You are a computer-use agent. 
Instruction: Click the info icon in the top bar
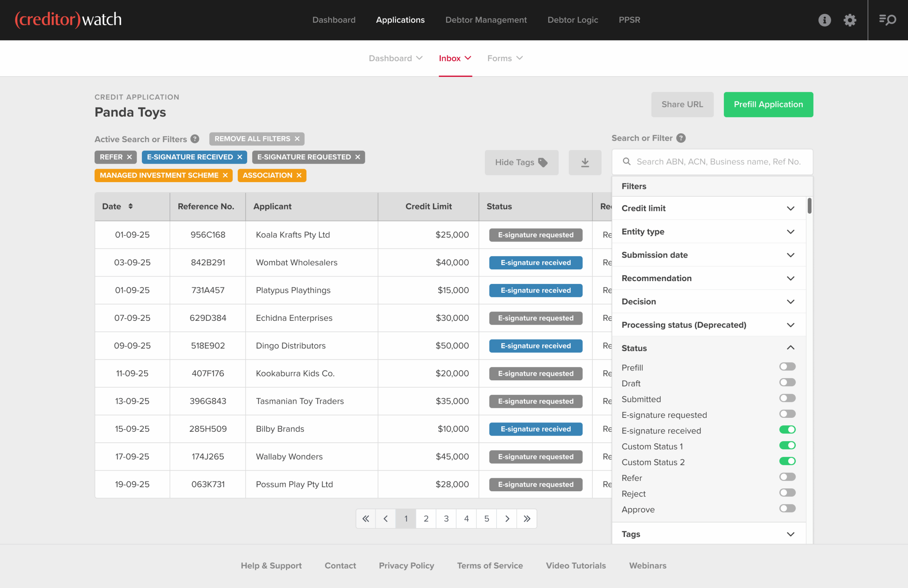point(824,20)
